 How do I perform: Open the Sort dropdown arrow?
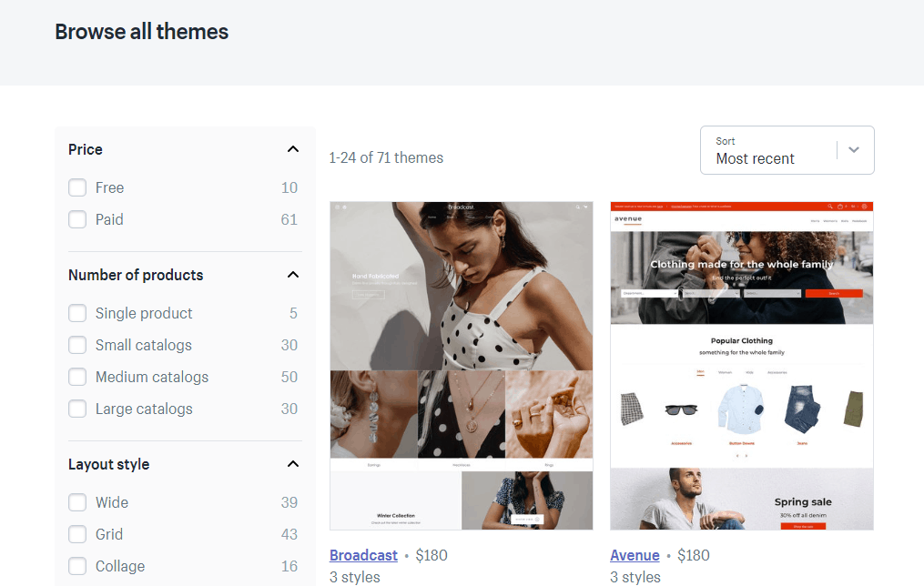(x=854, y=149)
